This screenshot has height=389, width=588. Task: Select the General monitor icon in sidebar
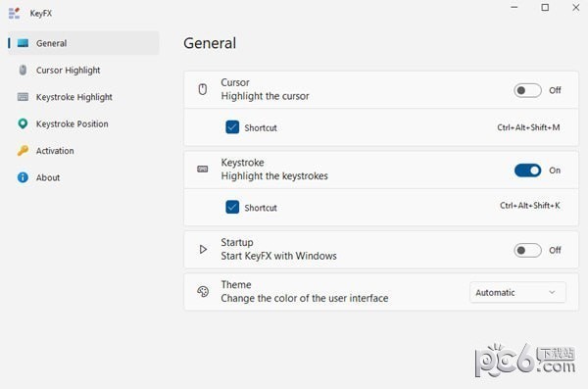23,43
